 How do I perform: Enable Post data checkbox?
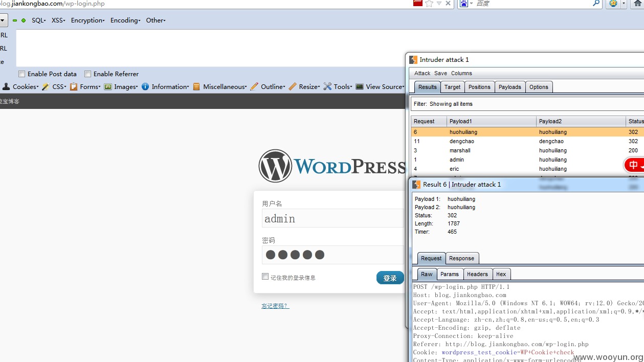(x=21, y=74)
